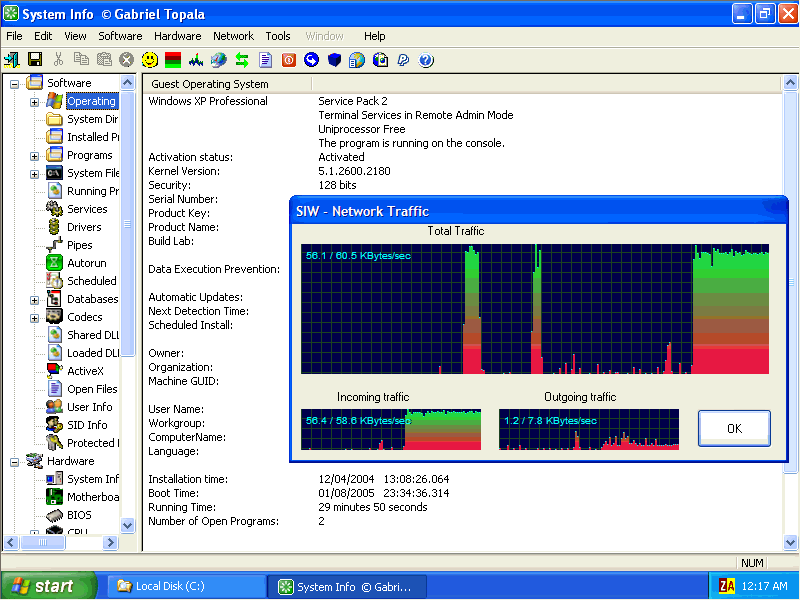Click the green arrows transfer toolbar icon
Viewport: 800px width, 600px height.
[242, 60]
